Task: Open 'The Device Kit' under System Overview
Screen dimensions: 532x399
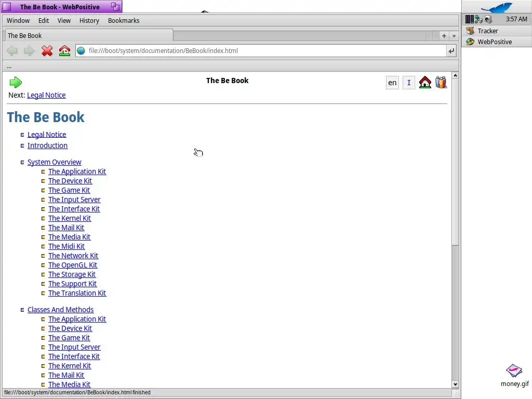Action: (x=70, y=181)
